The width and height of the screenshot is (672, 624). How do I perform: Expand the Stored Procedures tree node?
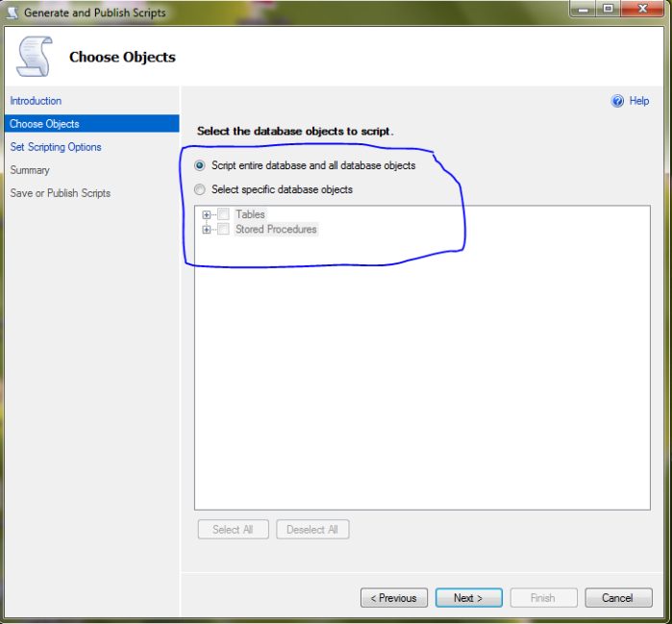pyautogui.click(x=207, y=230)
